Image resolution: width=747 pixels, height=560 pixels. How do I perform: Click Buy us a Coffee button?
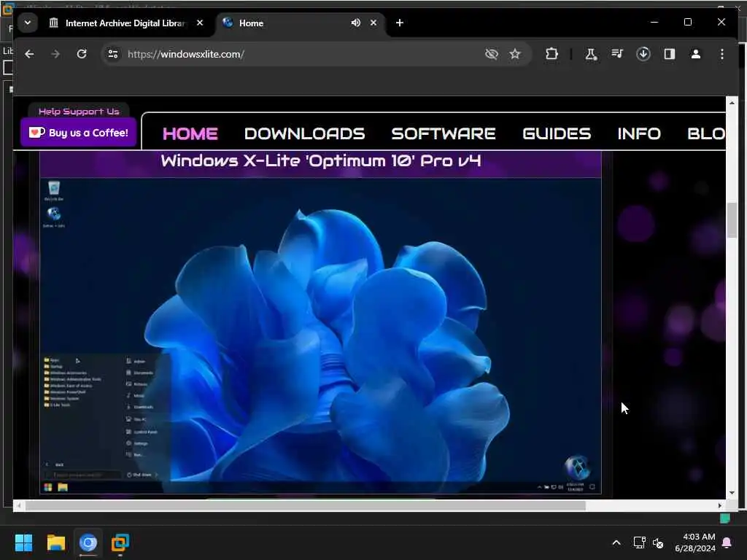click(79, 133)
